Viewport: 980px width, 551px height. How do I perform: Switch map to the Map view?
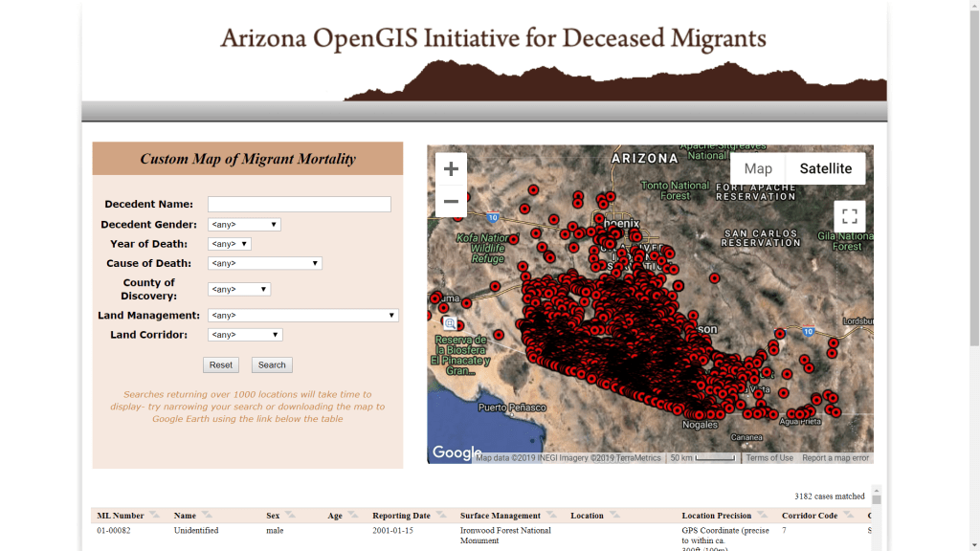click(x=758, y=169)
